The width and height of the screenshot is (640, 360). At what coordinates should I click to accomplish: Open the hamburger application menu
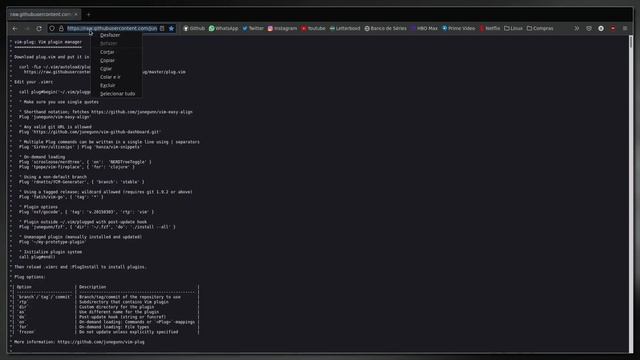coord(625,29)
